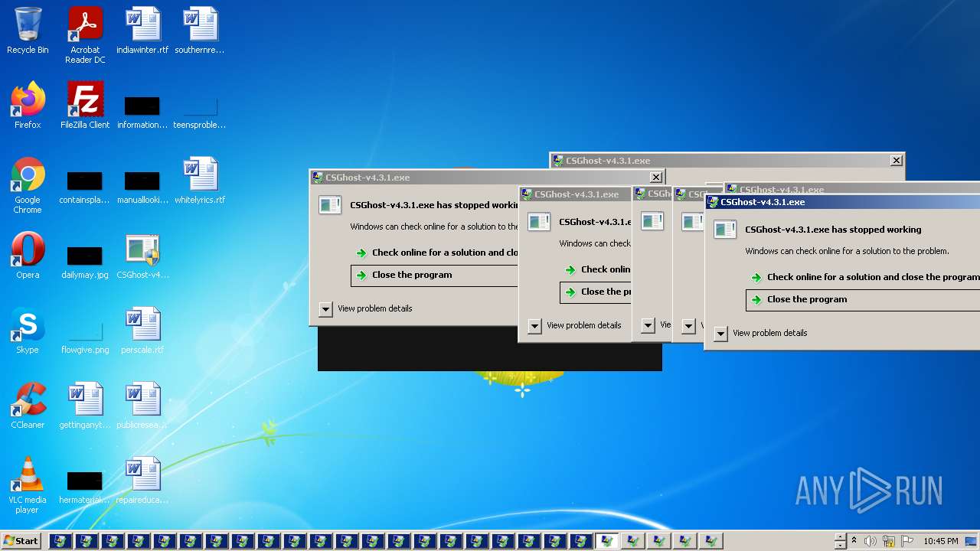This screenshot has height=551, width=980.
Task: Select the indiawinter.rtf desktop file
Action: tap(142, 31)
